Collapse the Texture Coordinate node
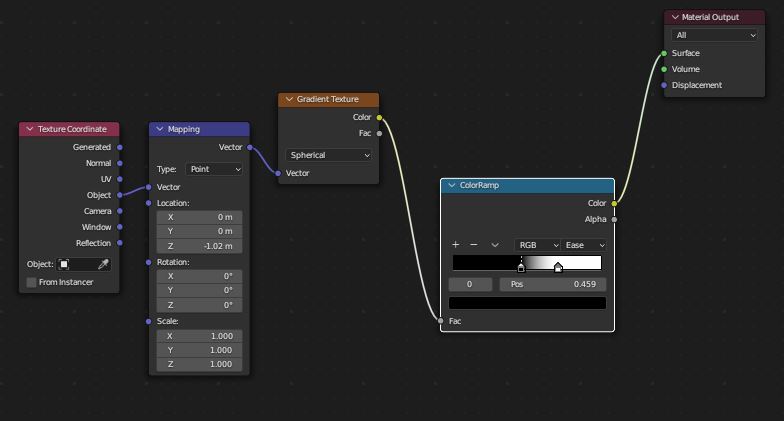 point(29,129)
